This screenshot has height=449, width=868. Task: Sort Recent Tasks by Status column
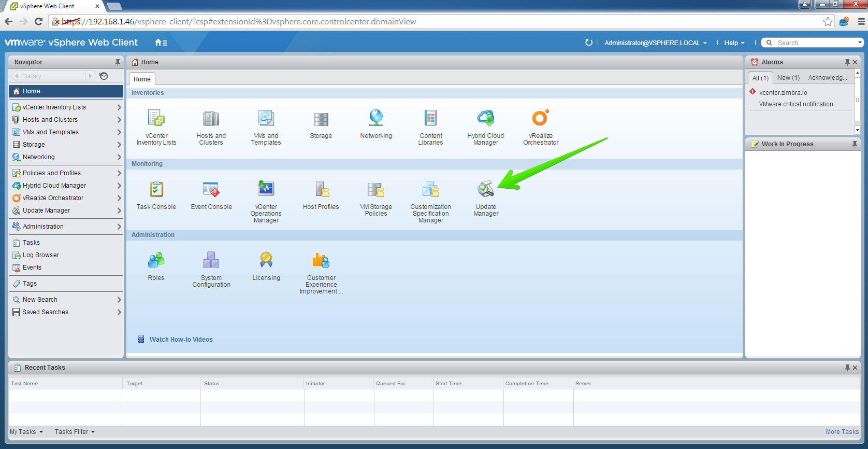coord(252,384)
